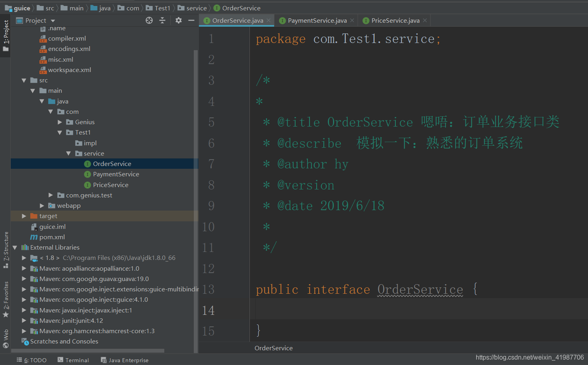
Task: Select Maven: aopalliance:aopalliance:1.0 library
Action: pyautogui.click(x=89, y=268)
